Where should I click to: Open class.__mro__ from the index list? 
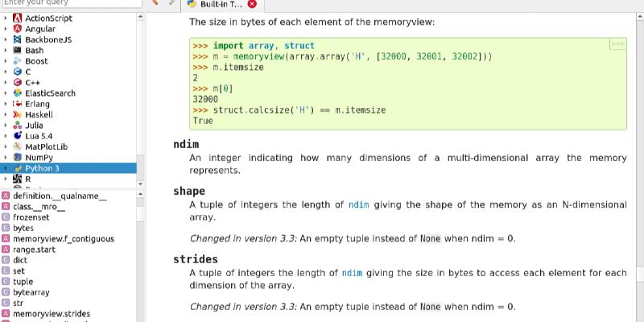[x=39, y=207]
